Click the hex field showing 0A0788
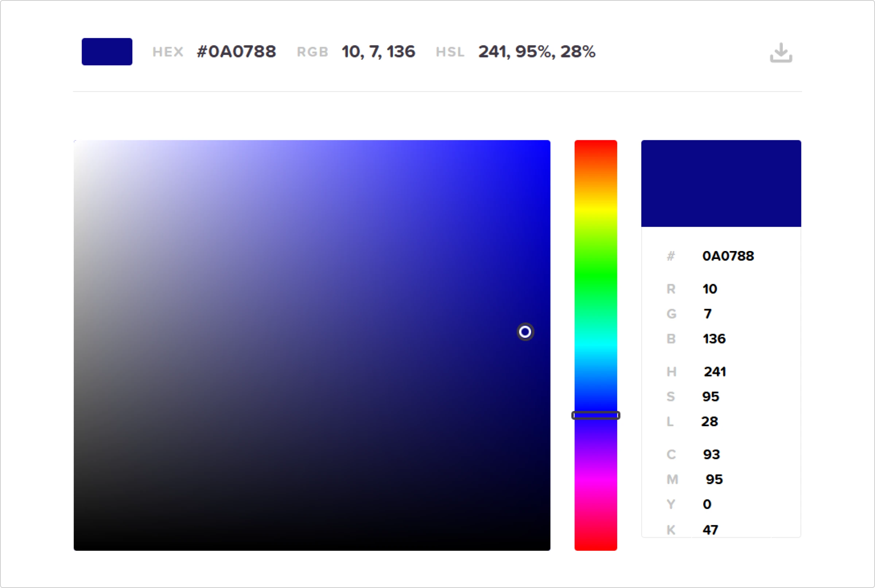Screen dimensions: 875x588 pyautogui.click(x=728, y=256)
